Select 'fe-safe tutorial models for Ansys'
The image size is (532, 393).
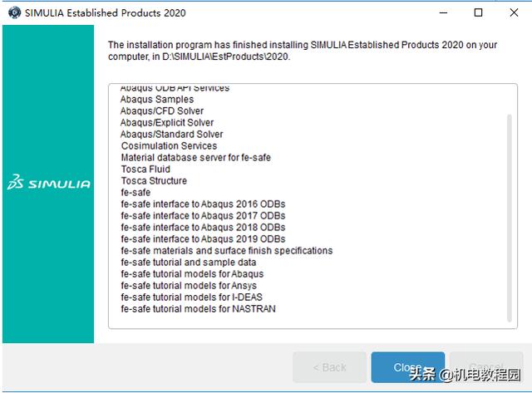[x=189, y=286]
